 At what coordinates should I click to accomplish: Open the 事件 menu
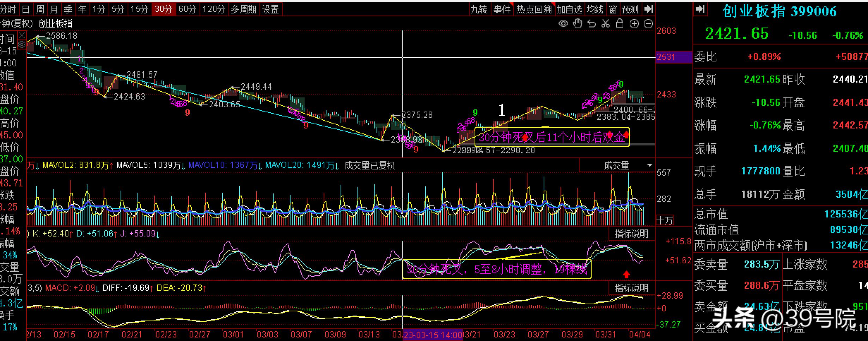(502, 9)
